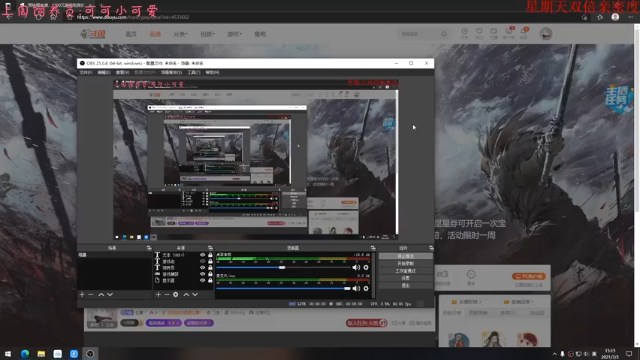The height and width of the screenshot is (360, 640).
Task: Open File Explorer from the taskbar
Action: (x=41, y=353)
